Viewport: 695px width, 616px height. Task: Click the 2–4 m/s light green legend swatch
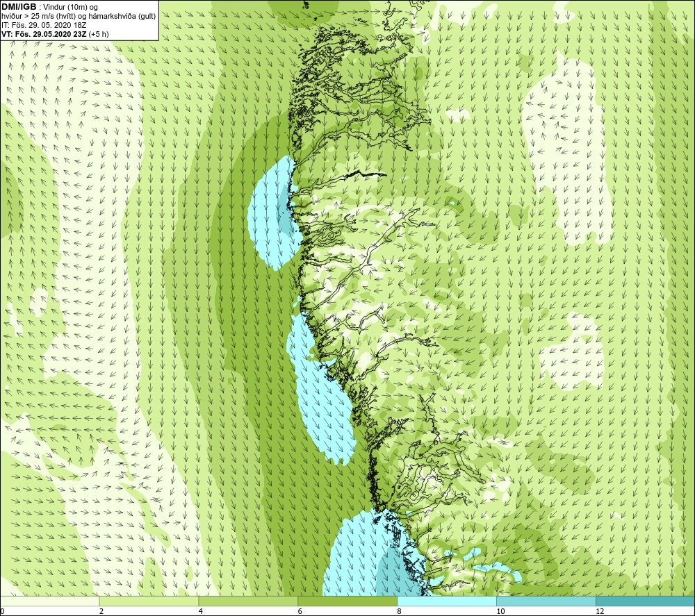(x=149, y=601)
